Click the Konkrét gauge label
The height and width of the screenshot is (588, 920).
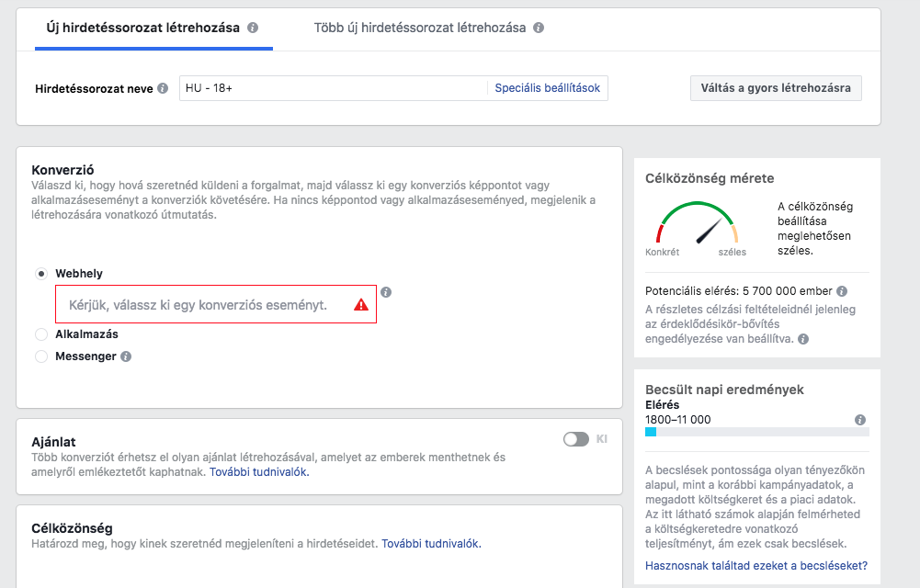pos(663,252)
